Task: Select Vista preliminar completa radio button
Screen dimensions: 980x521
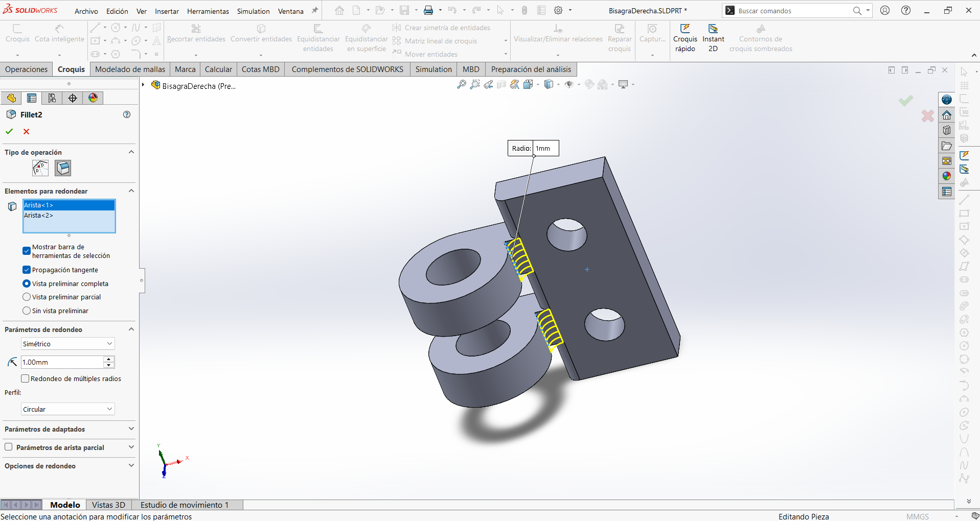Action: pyautogui.click(x=27, y=283)
